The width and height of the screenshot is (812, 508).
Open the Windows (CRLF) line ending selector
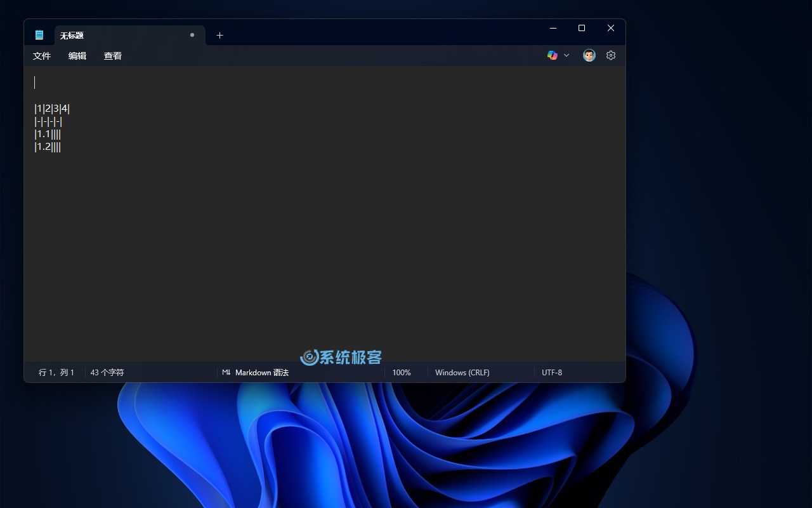[462, 373]
